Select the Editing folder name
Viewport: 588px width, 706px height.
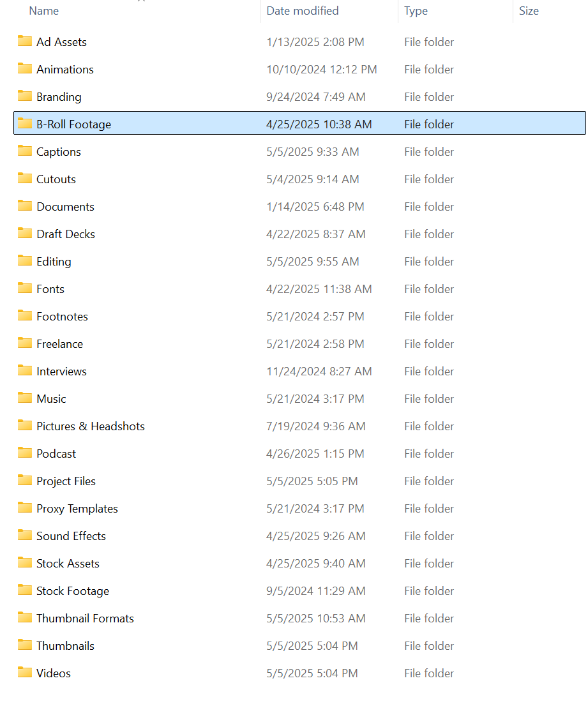[x=54, y=262]
